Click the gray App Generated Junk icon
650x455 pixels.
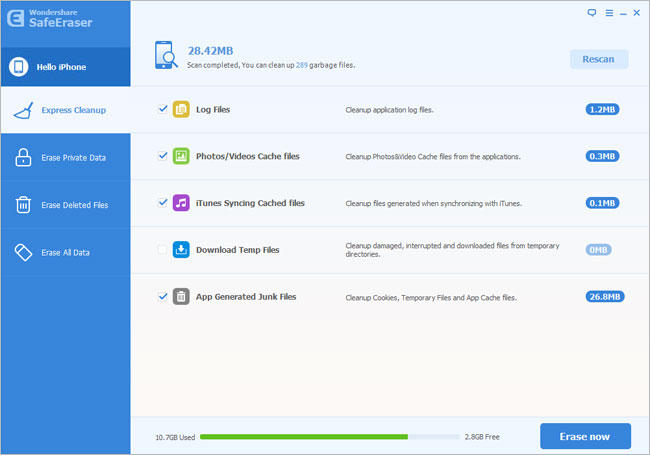click(181, 297)
